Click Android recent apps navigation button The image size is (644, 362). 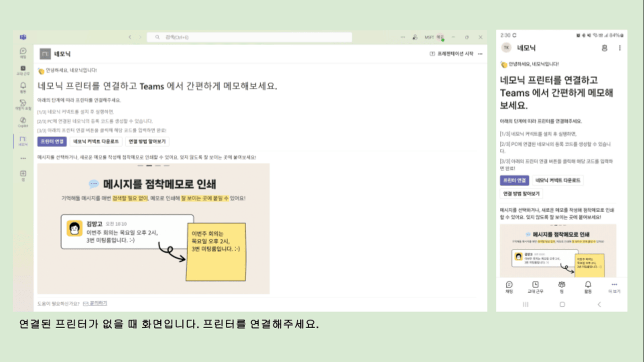click(526, 304)
